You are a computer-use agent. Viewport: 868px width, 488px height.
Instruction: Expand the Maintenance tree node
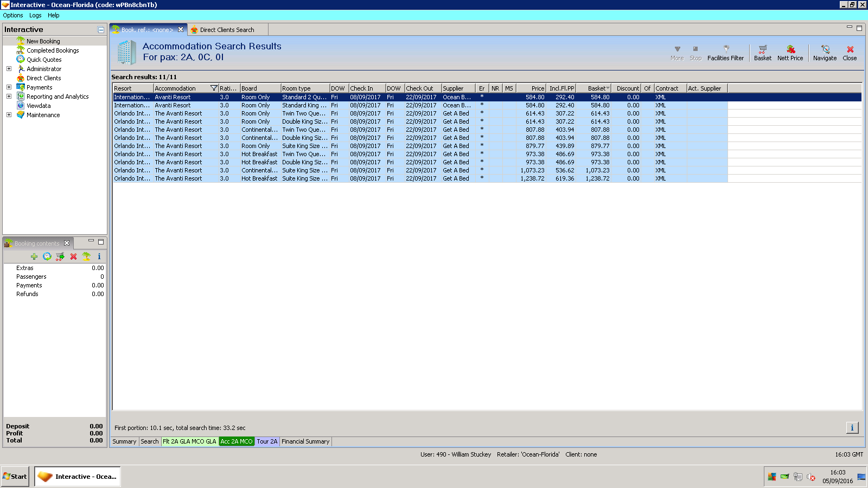tap(9, 115)
